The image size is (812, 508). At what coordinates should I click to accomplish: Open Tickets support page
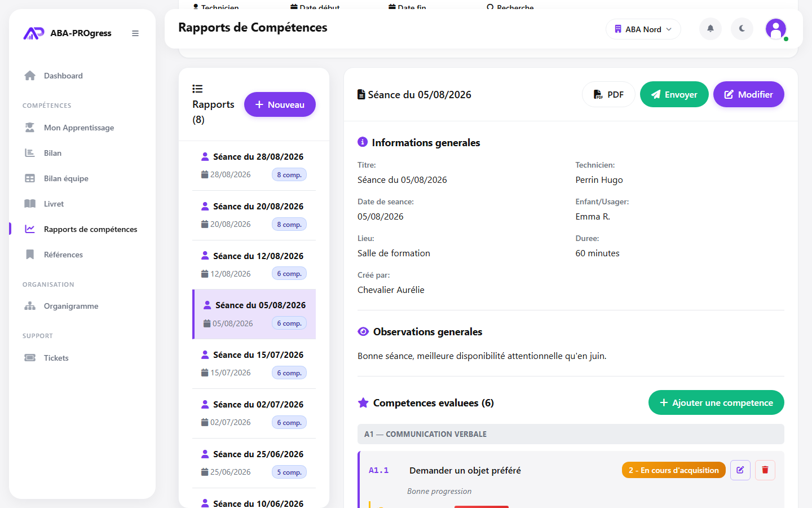[x=82, y=358]
